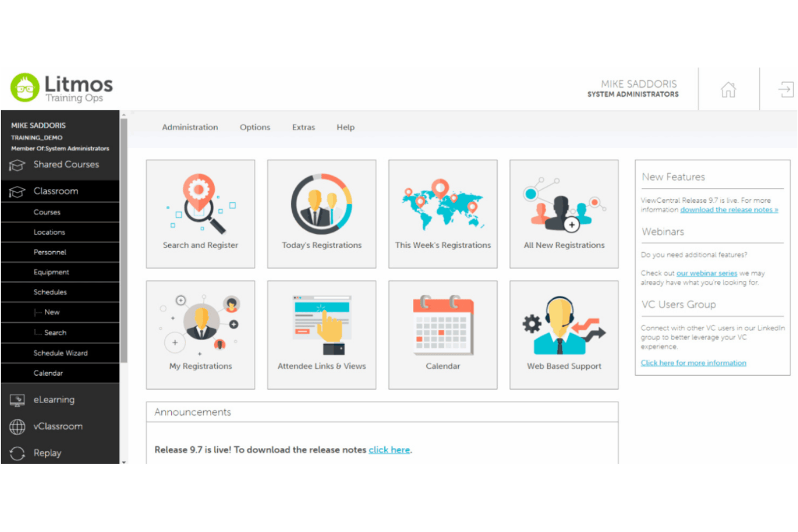Viewport: 798px width, 532px height.
Task: Click the VC Users Group heading
Action: point(679,305)
